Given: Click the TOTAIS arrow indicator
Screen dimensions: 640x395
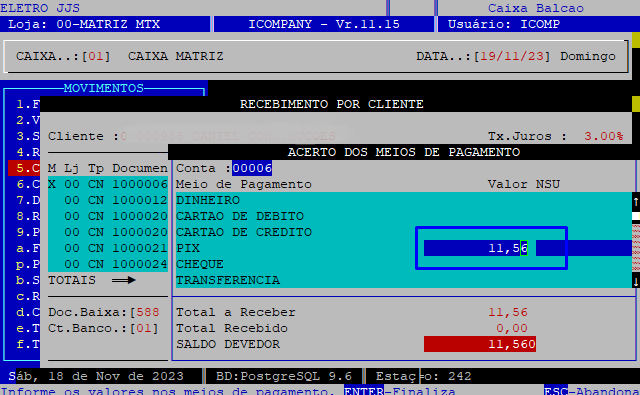Looking at the screenshot, I should pos(124,280).
